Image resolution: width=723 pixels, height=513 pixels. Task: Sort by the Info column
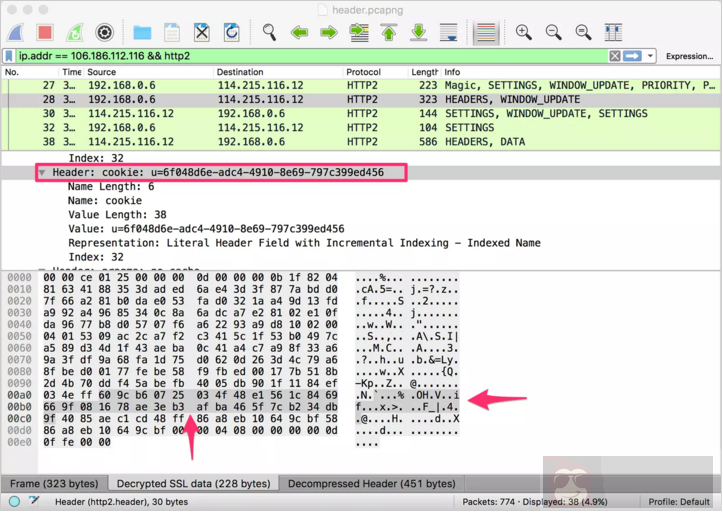581,72
